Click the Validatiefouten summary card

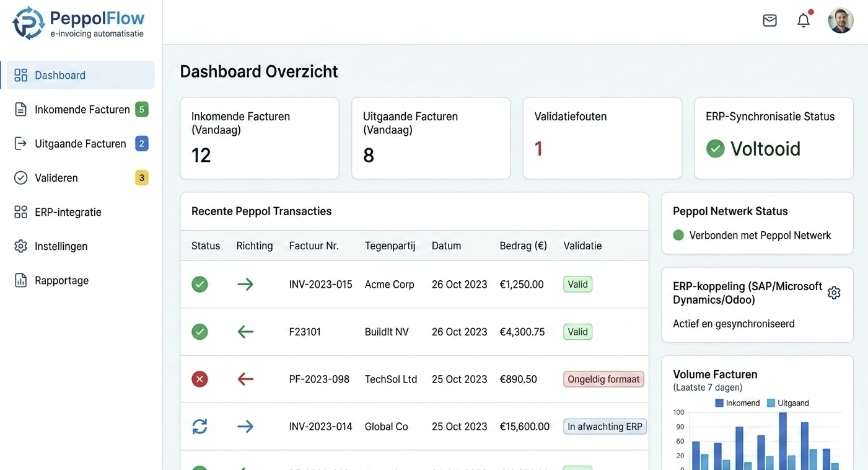tap(602, 138)
